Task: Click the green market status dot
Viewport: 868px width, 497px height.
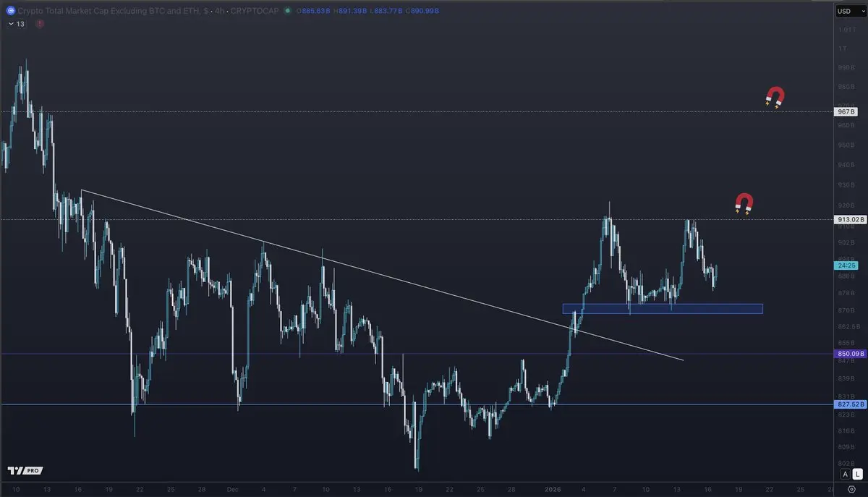Action: pyautogui.click(x=288, y=11)
